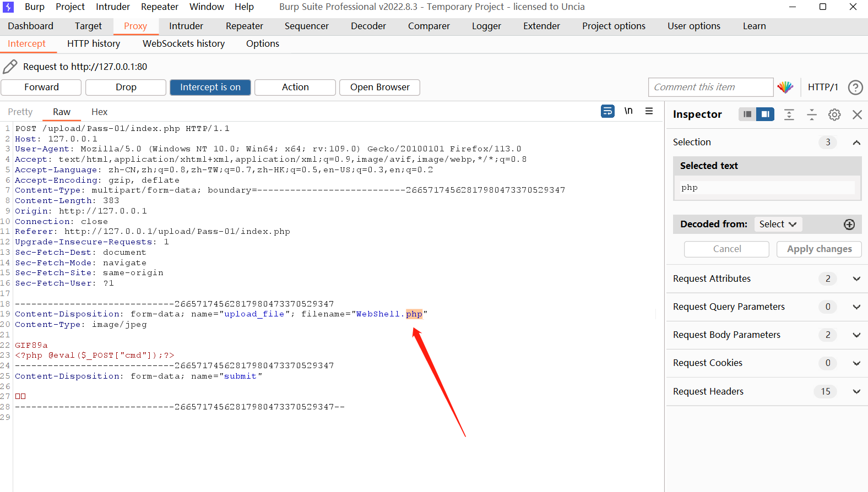Expand the Request Headers section
Image resolution: width=868 pixels, height=492 pixels.
click(x=856, y=392)
